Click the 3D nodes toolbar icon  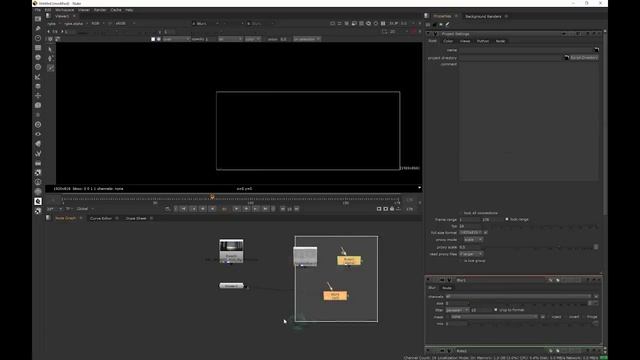(38, 105)
